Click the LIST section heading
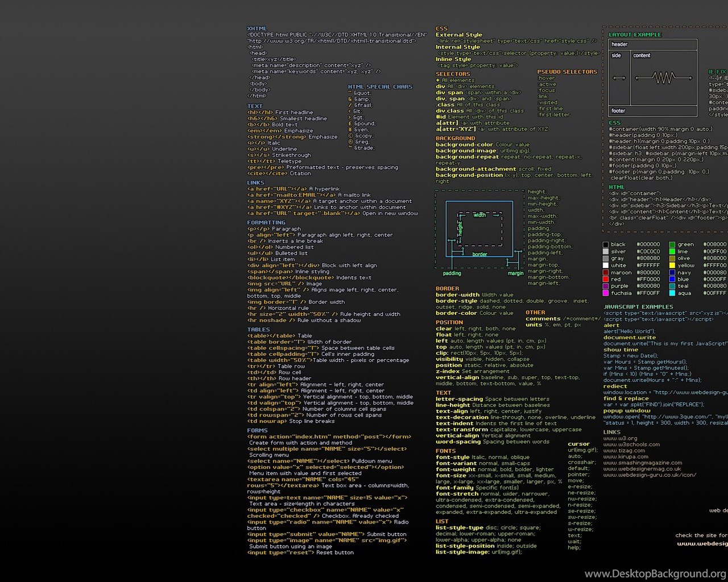This screenshot has height=582, width=728. (x=442, y=522)
